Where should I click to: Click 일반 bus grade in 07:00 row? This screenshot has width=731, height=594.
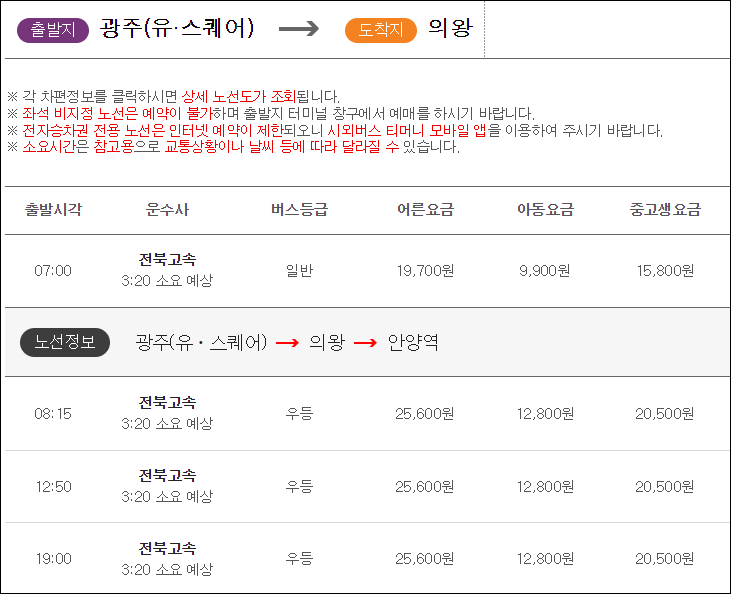pyautogui.click(x=299, y=270)
